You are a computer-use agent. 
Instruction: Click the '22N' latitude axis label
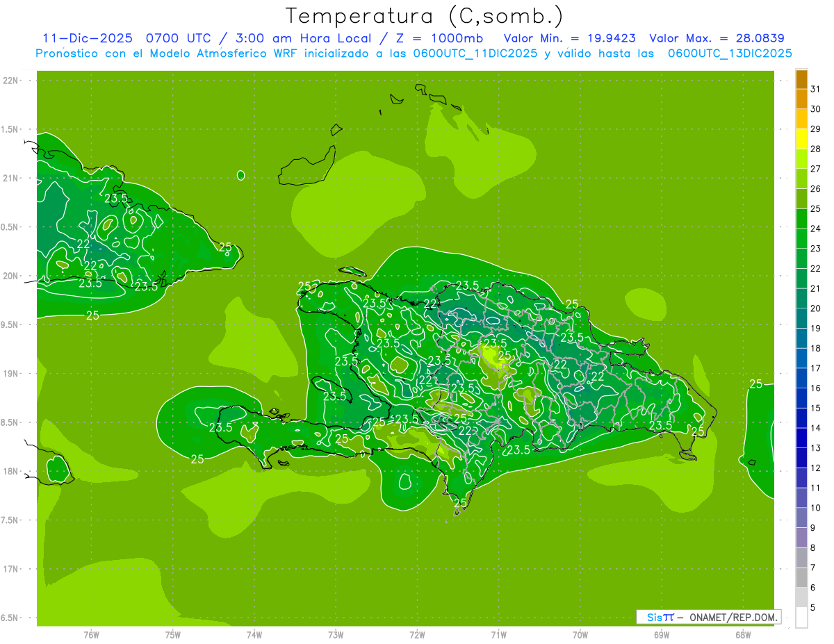click(11, 81)
